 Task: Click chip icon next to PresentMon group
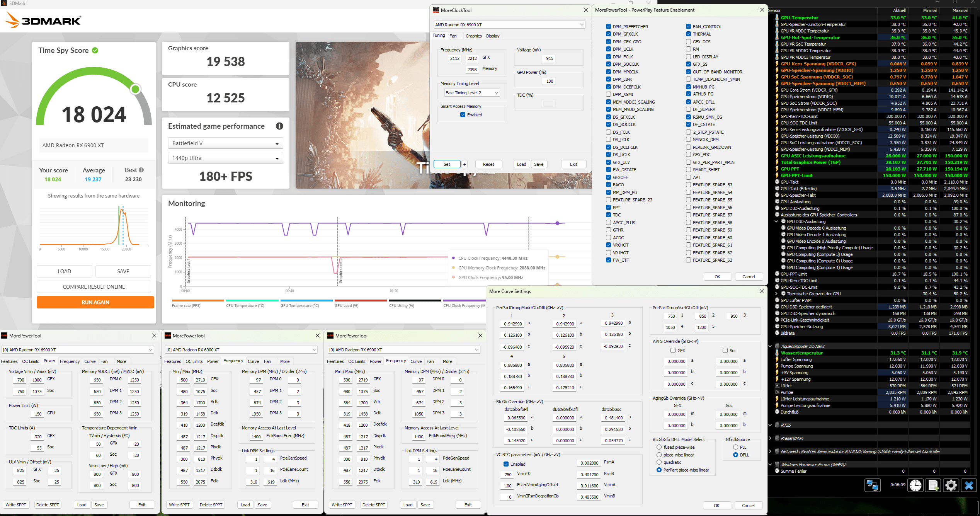click(777, 438)
